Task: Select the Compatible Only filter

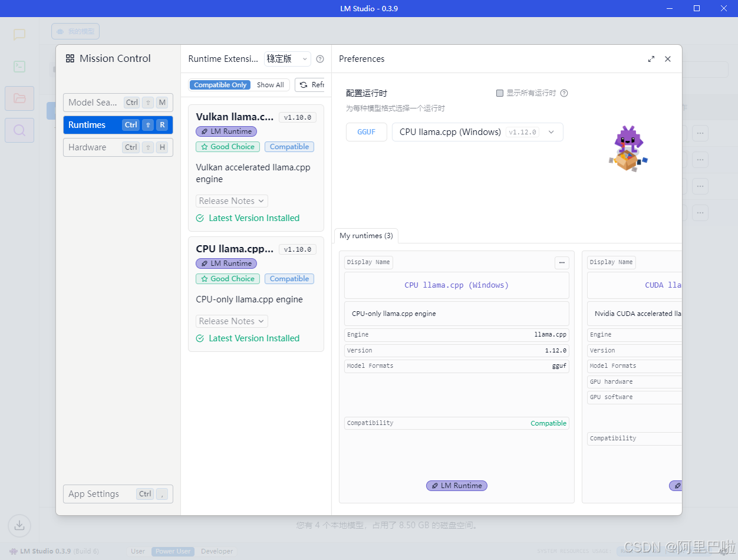Action: click(x=220, y=85)
